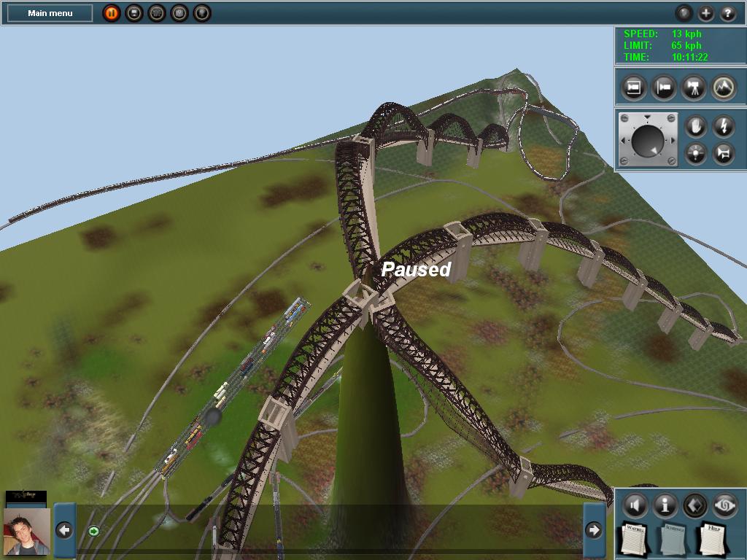Click the diamond junction icon
747x560 pixels.
pyautogui.click(x=694, y=505)
